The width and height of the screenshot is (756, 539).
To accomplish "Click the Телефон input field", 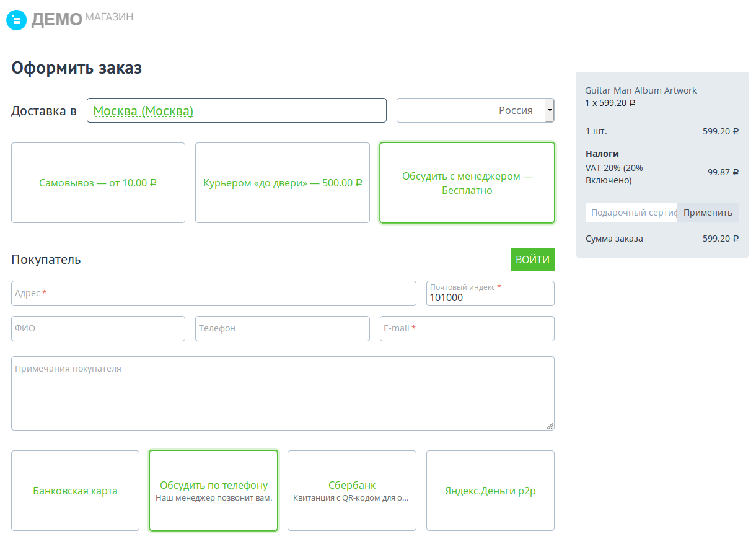I will pyautogui.click(x=283, y=328).
